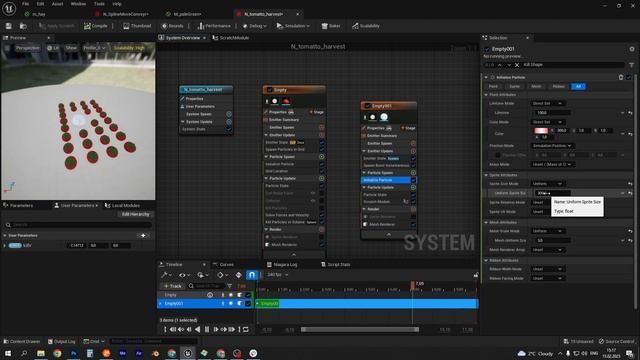The width and height of the screenshot is (640, 360).
Task: Open the Color swatch picker
Action: pyautogui.click(x=541, y=131)
